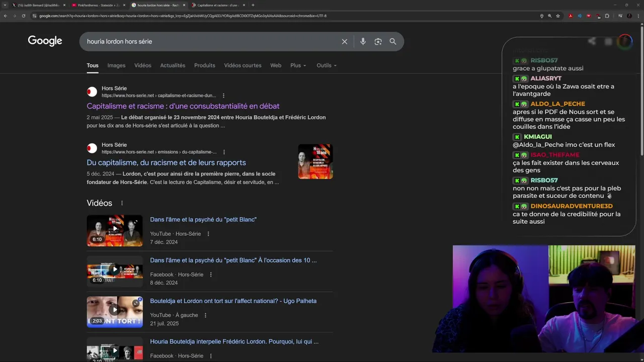The height and width of the screenshot is (362, 644).
Task: Open options next to YouTube · Hors-Série video
Action: (x=208, y=234)
